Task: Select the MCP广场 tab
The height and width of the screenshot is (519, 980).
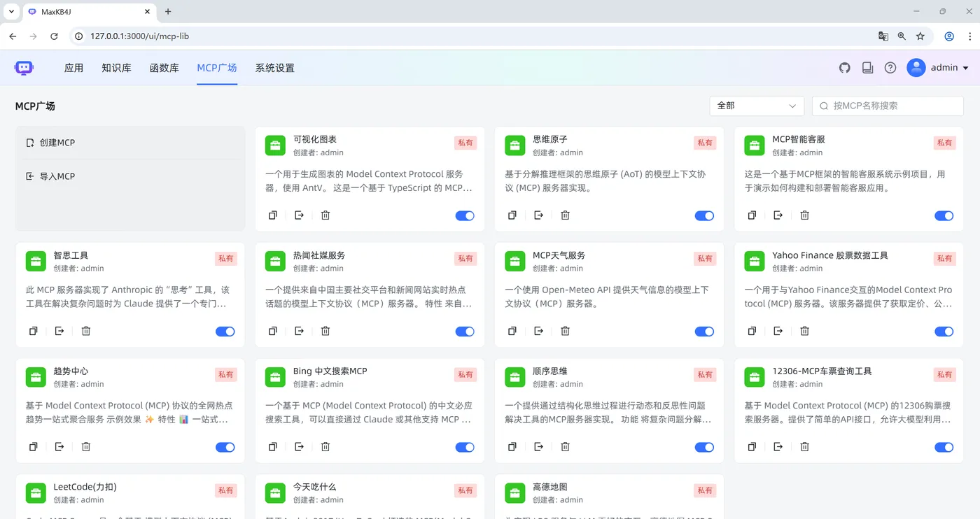Action: tap(217, 68)
